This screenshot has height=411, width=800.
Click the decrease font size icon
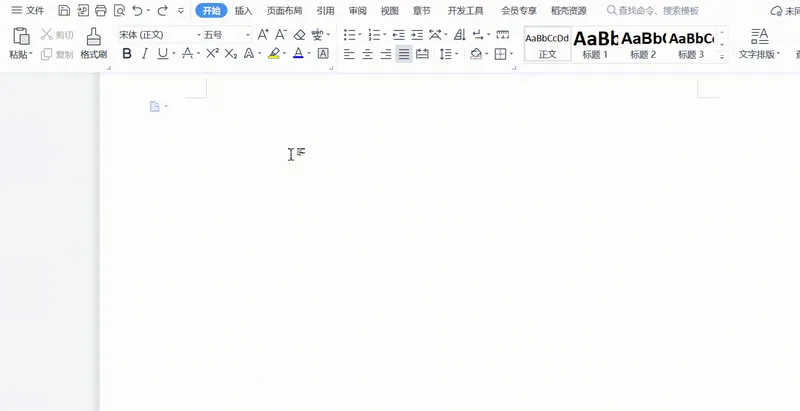[281, 35]
